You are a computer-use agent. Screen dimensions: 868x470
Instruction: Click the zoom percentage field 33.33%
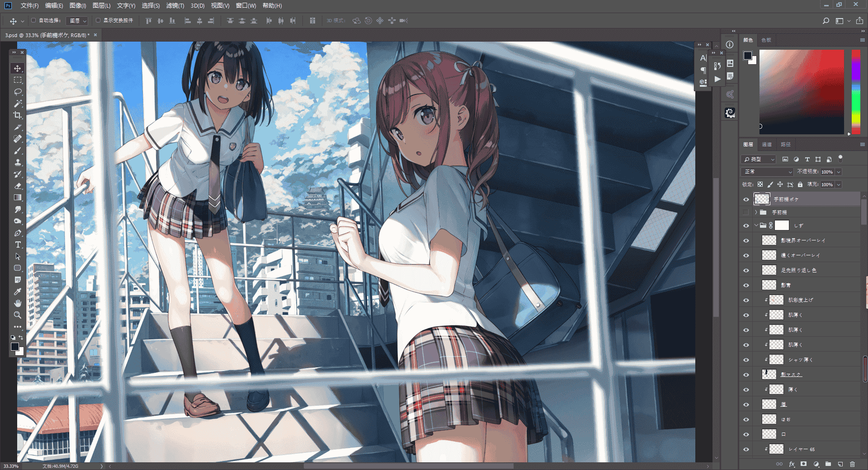tap(11, 466)
